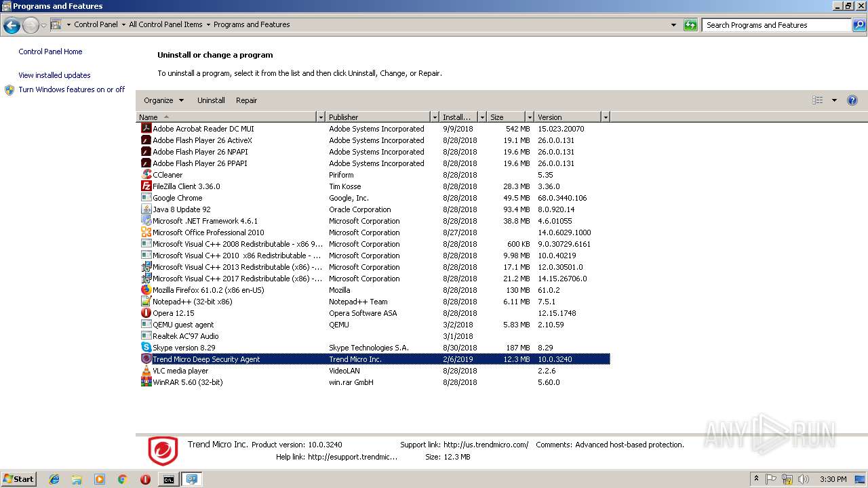The width and height of the screenshot is (868, 488).
Task: Focus the Search Programs and Features box
Action: point(776,25)
